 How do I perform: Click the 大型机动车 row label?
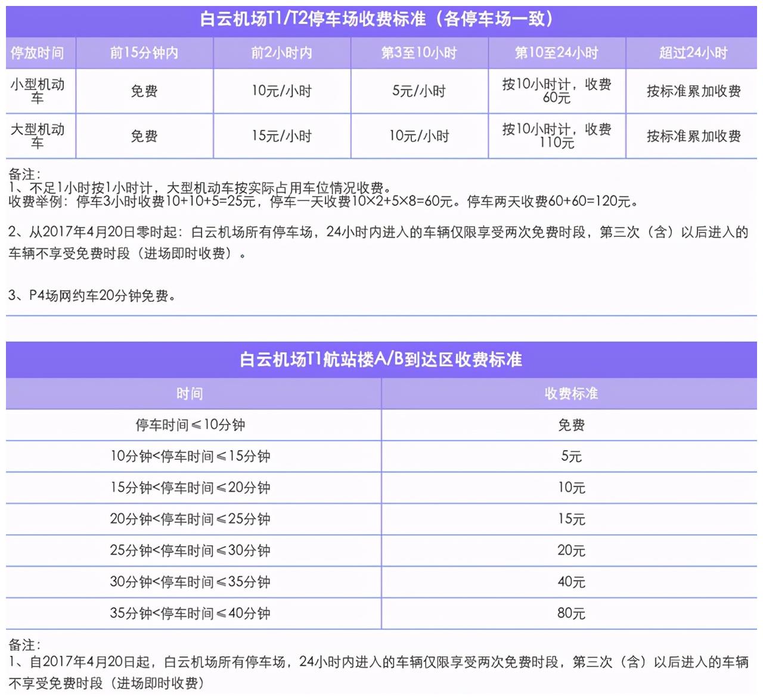(x=39, y=135)
